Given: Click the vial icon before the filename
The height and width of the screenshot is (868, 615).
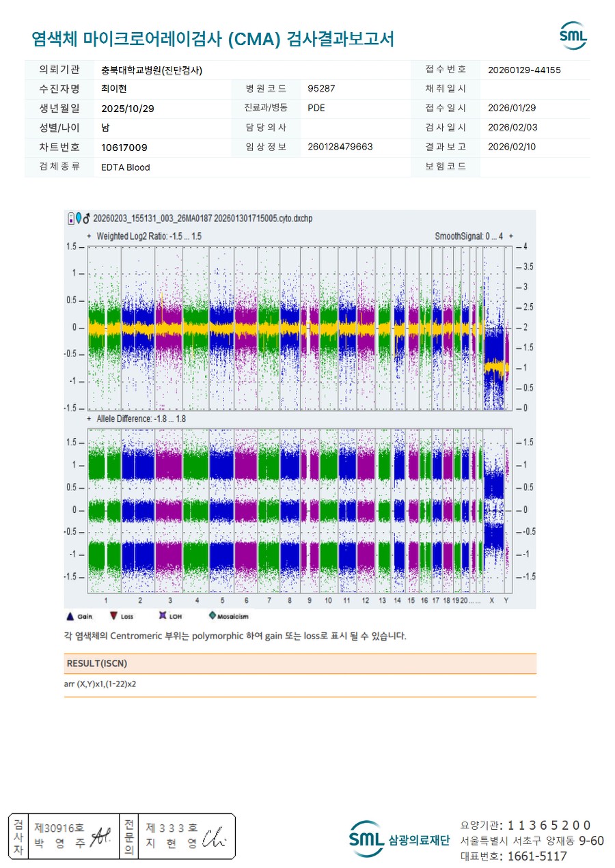Looking at the screenshot, I should [70, 218].
